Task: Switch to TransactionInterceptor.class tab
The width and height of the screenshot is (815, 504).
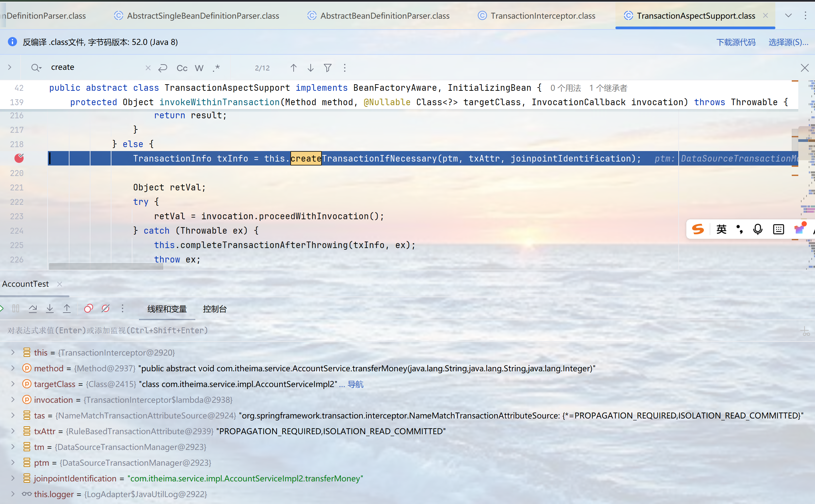Action: [542, 16]
